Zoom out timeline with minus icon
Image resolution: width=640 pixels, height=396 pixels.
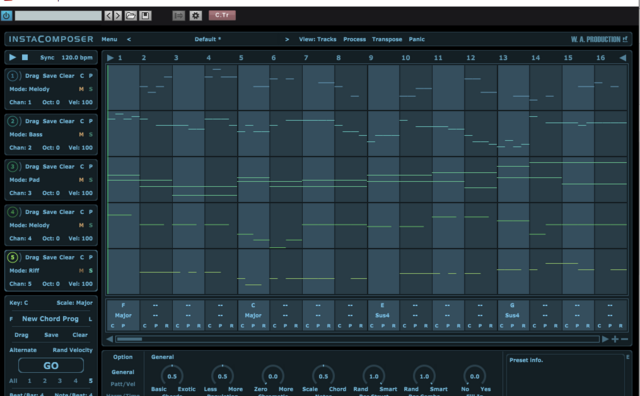(x=624, y=339)
